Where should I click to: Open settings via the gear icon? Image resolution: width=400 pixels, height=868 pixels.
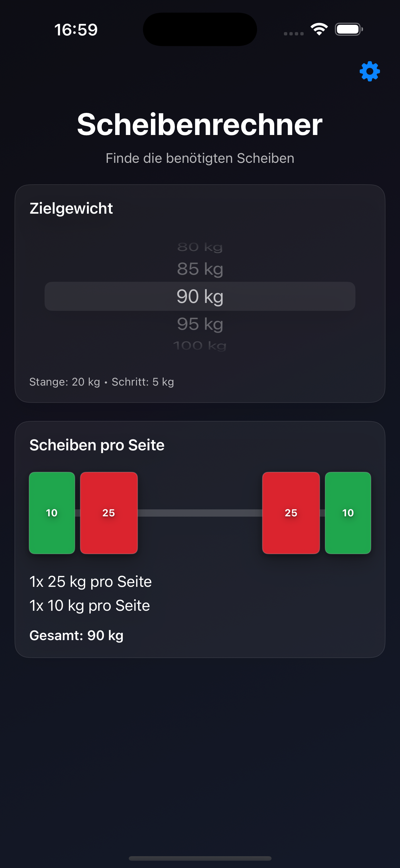click(370, 71)
